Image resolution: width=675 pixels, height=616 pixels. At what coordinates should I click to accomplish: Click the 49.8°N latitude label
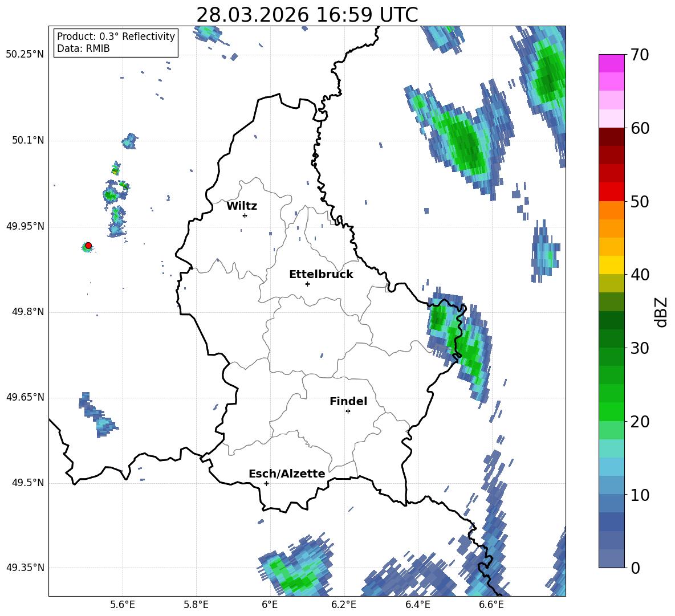pos(27,312)
